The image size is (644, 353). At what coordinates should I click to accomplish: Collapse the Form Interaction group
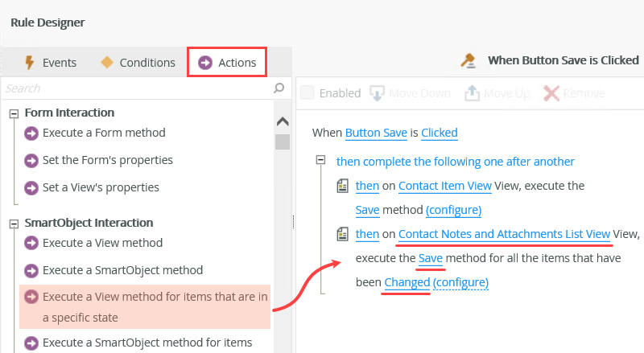(14, 113)
